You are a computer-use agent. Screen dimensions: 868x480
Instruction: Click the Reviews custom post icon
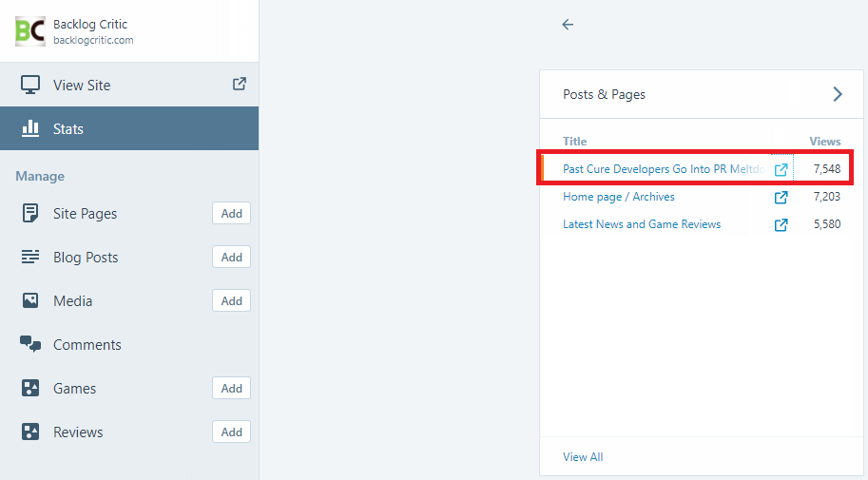(29, 432)
